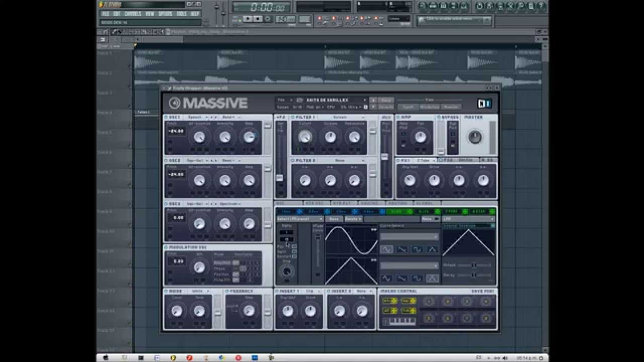Click the Master volume knob

[x=474, y=136]
